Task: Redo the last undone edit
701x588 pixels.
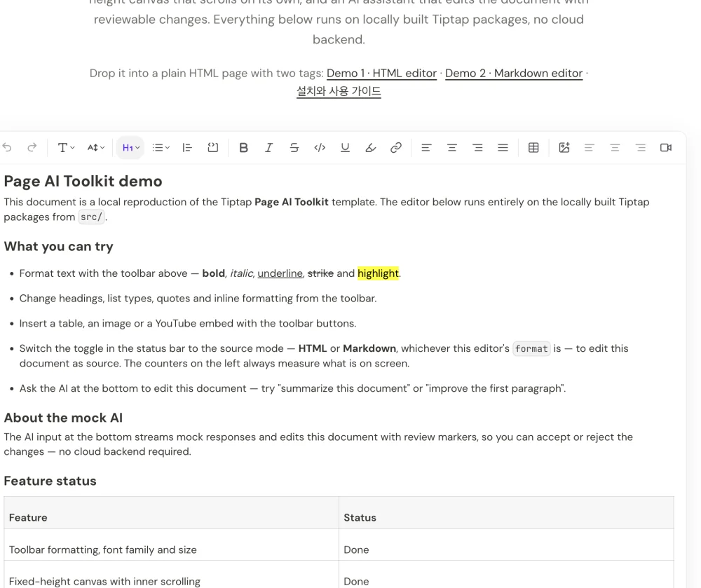Action: coord(32,147)
